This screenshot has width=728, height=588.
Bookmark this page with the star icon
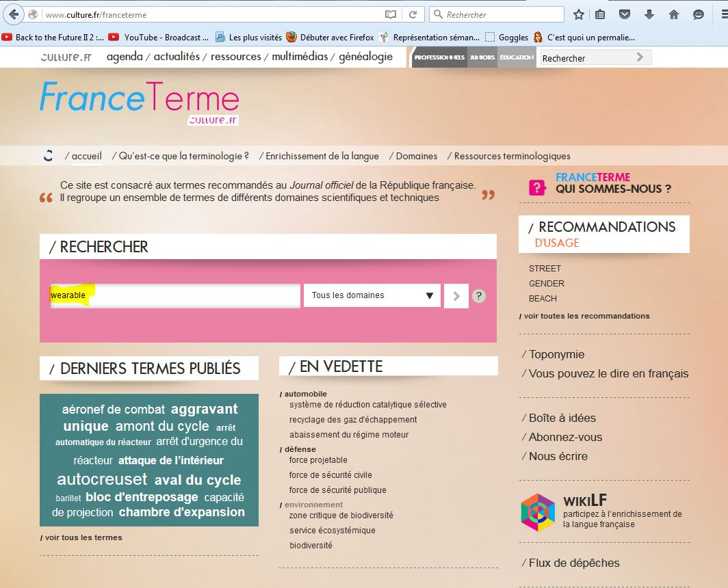[579, 14]
